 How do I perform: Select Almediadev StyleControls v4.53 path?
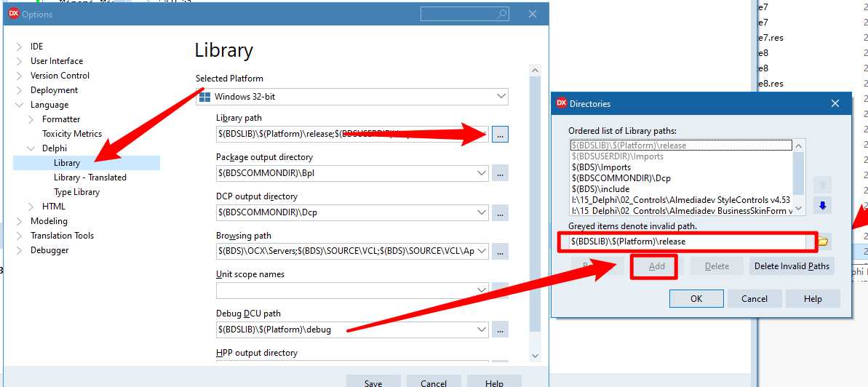(x=682, y=200)
